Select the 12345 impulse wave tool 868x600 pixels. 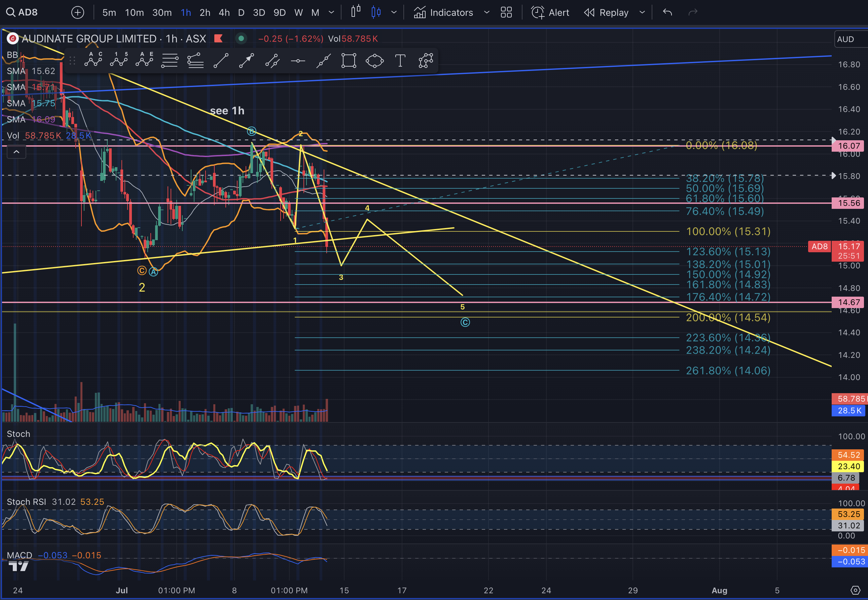[x=119, y=60]
